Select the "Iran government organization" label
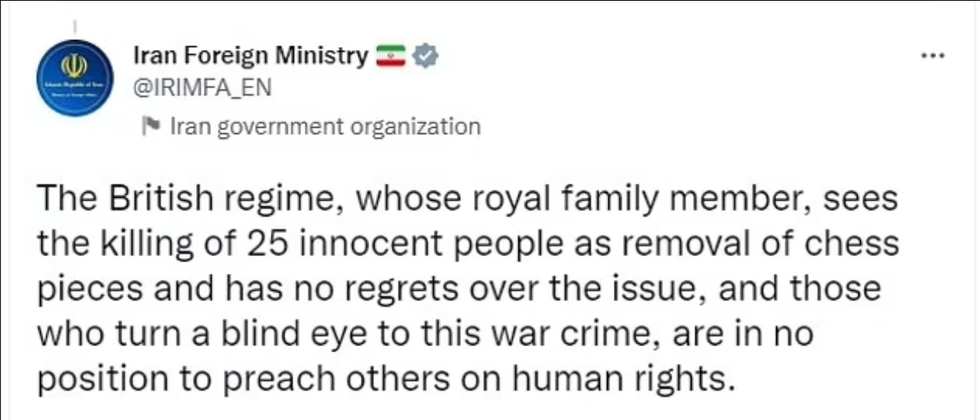Screen dimensions: 980x420 point(324,125)
